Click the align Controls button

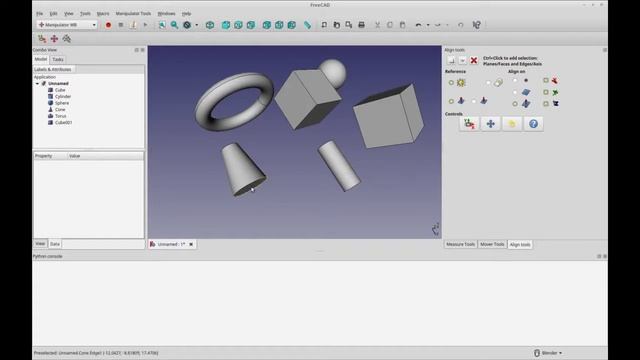click(x=469, y=124)
